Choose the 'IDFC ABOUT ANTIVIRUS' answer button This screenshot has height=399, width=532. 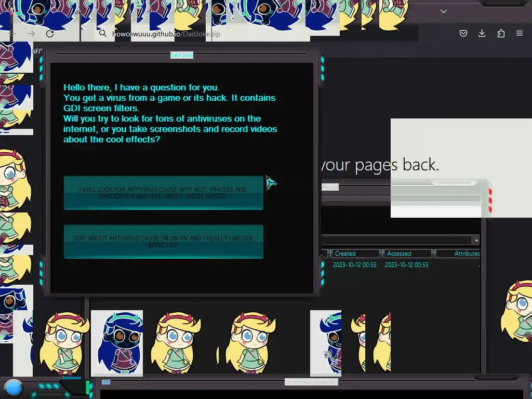[x=164, y=242]
